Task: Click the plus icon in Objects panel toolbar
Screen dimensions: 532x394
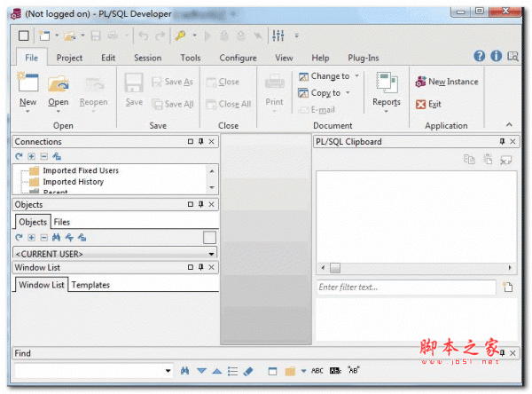Action: pyautogui.click(x=32, y=238)
